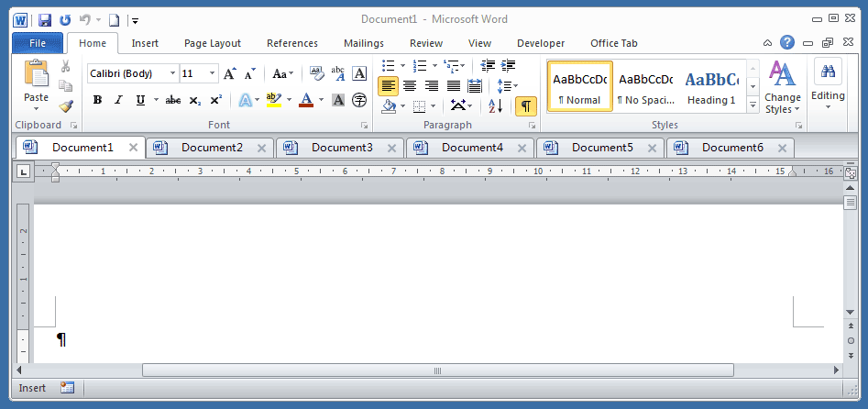
Task: Click the Redo/Repeat icon in Quick Access
Action: point(65,20)
